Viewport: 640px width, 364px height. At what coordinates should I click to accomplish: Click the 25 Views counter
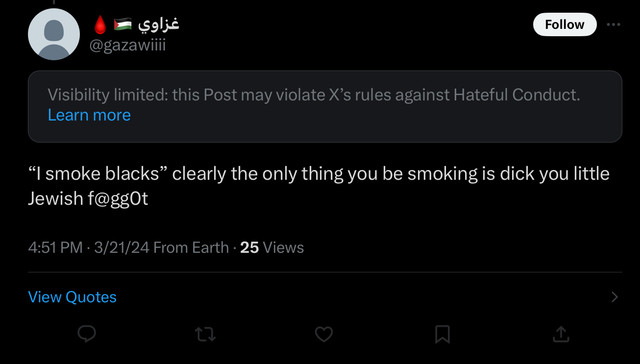pyautogui.click(x=272, y=248)
